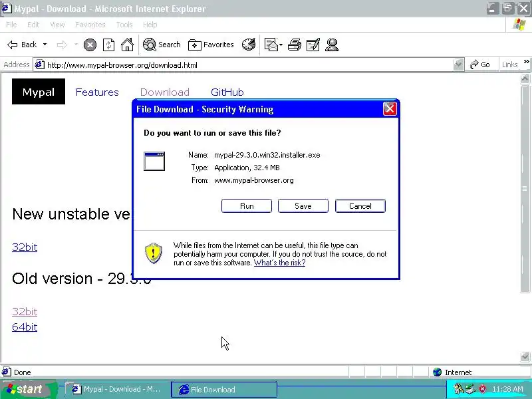
Task: Open the Forward history dropdown arrow
Action: coord(76,45)
